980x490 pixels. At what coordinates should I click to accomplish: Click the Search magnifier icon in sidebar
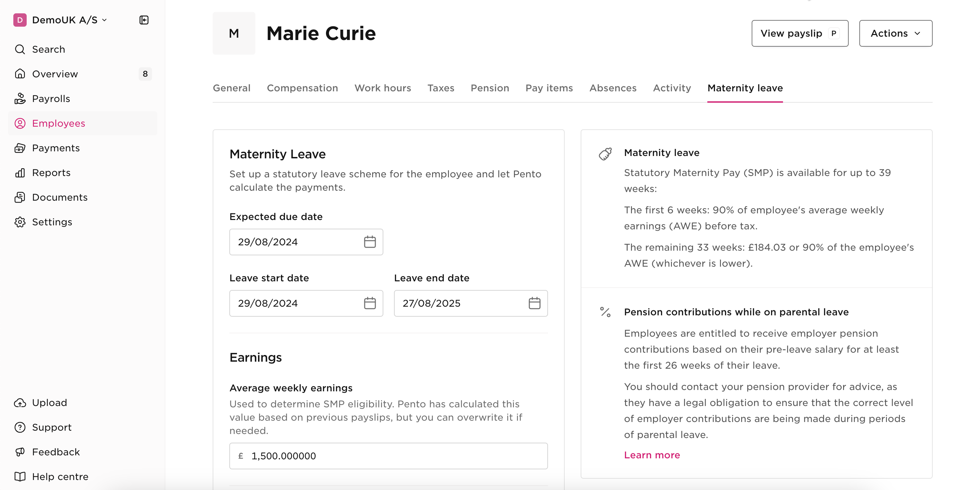[x=20, y=49]
